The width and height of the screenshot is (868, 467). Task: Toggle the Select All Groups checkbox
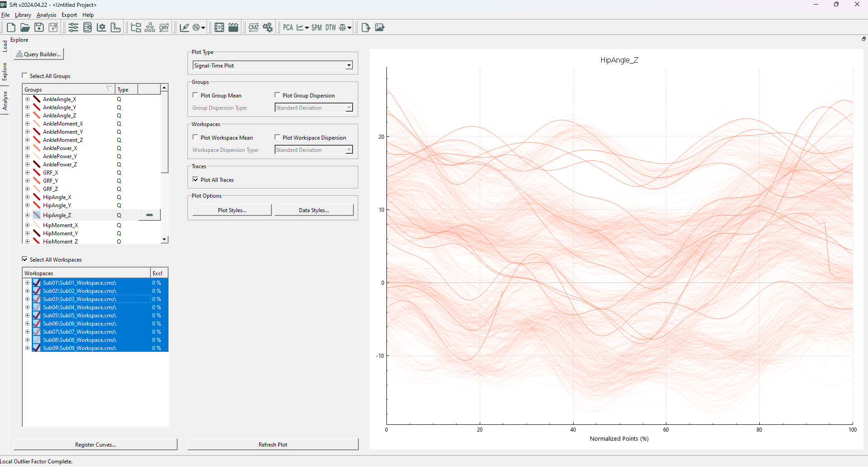click(x=25, y=76)
